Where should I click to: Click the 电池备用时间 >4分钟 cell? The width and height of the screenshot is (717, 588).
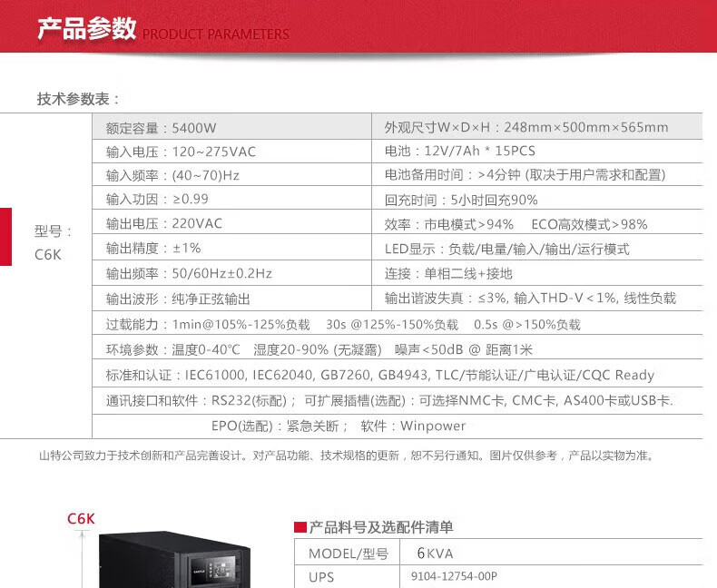click(536, 174)
